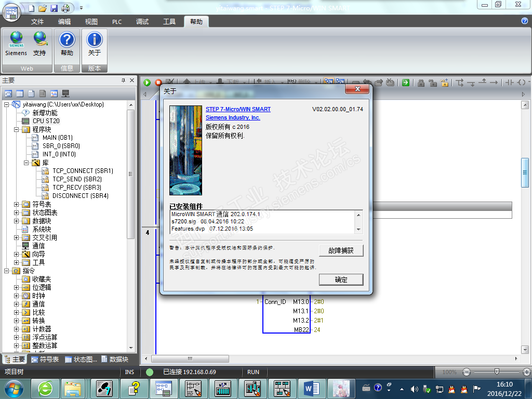Select MAIN (OB1) in project tree
Viewport: 532px width, 399px height.
57,137
